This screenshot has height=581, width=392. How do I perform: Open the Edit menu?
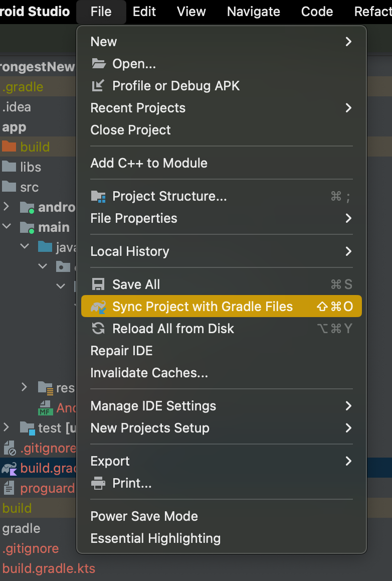(144, 12)
